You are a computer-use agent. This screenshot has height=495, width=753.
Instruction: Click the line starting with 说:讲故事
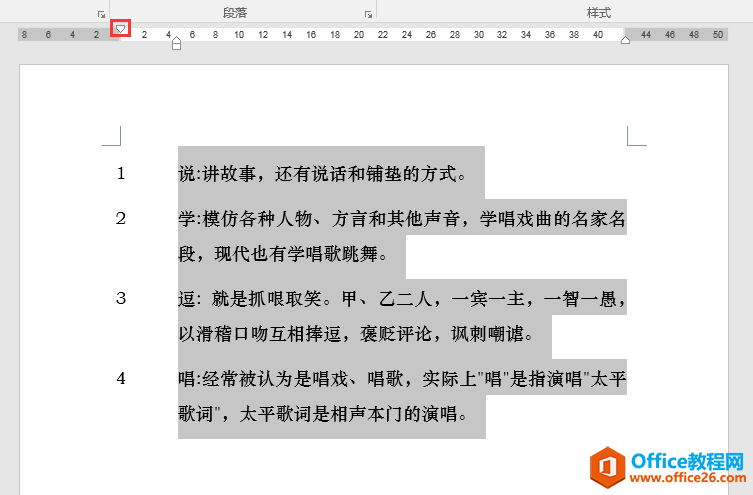pos(322,174)
